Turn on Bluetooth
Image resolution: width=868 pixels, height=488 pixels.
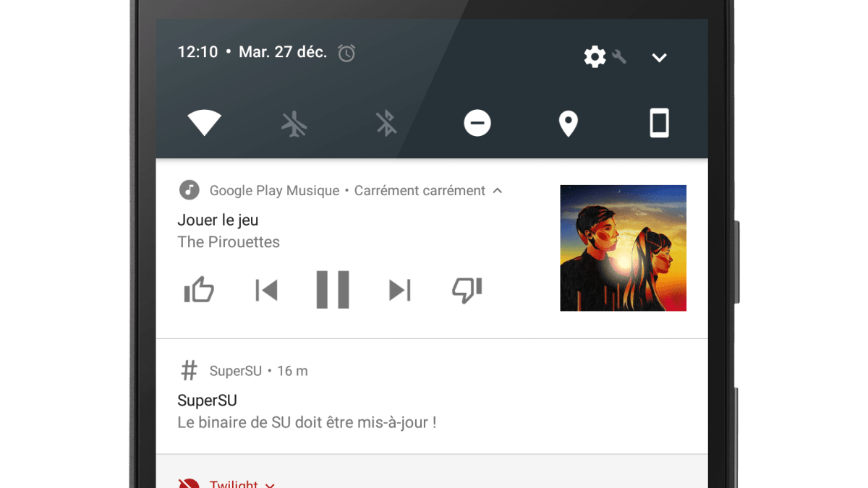(386, 124)
